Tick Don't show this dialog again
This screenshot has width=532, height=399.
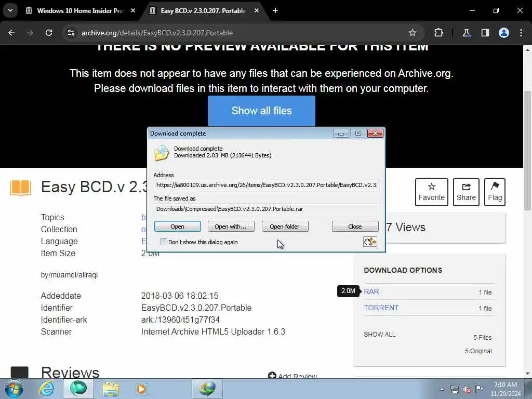click(164, 242)
